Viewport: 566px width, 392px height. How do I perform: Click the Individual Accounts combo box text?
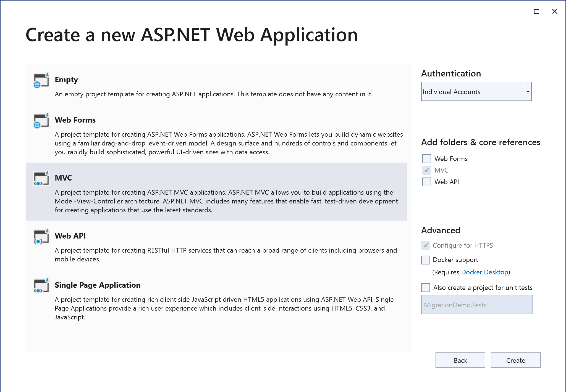click(452, 92)
